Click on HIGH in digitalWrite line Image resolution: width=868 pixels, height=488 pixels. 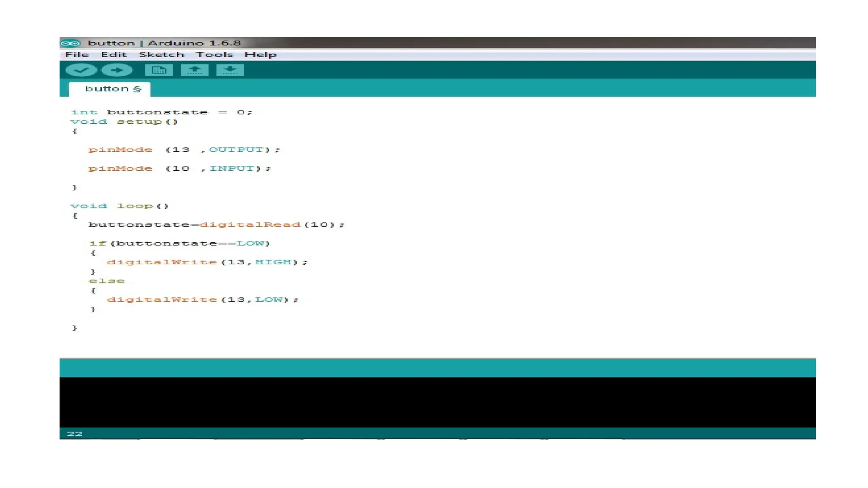point(273,262)
